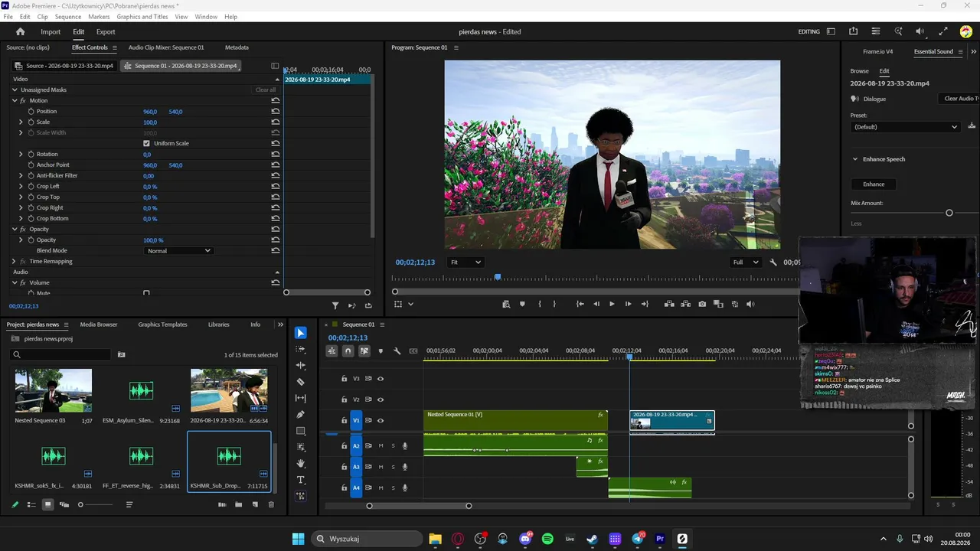The width and height of the screenshot is (980, 551).
Task: Mute audio track A4
Action: tap(381, 487)
